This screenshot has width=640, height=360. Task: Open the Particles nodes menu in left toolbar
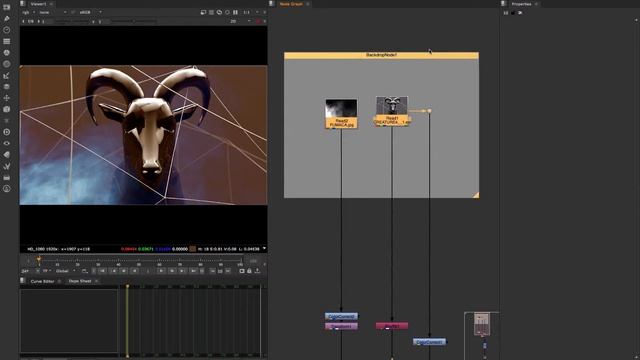(x=7, y=121)
